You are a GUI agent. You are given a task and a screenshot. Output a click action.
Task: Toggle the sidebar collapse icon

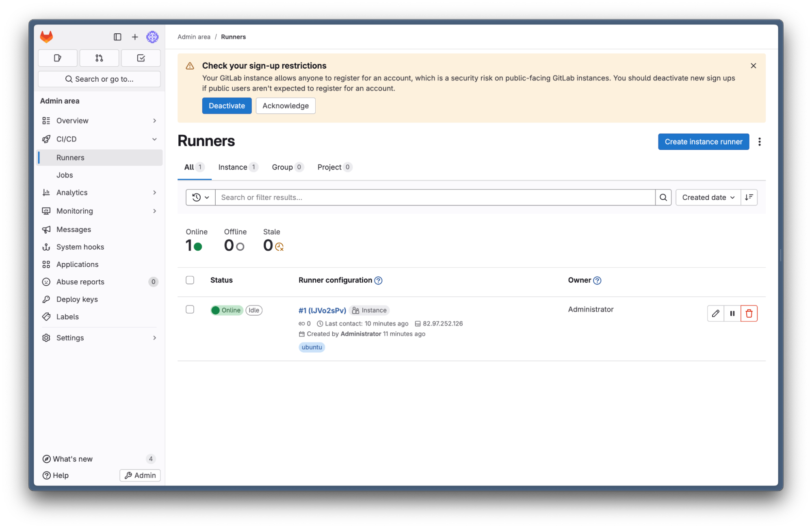point(117,37)
